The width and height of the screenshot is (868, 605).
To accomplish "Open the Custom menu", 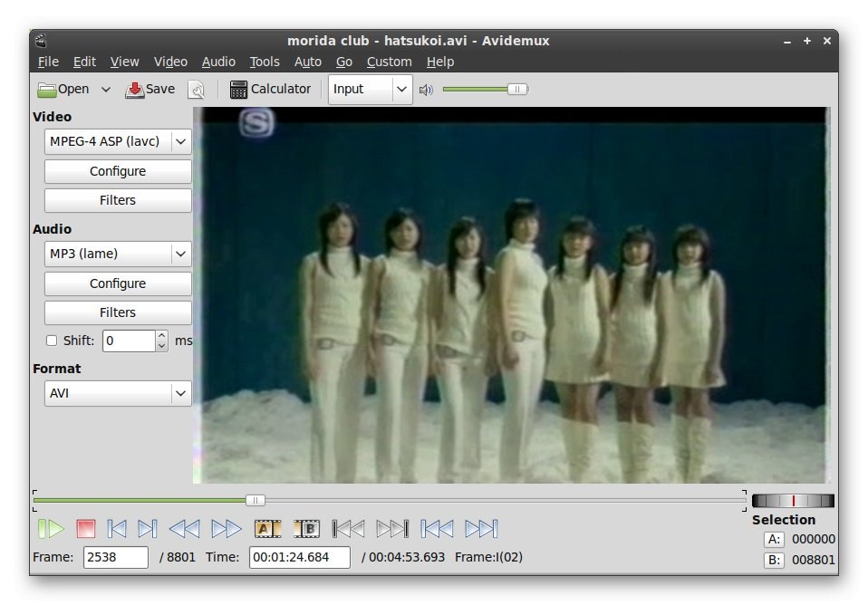I will pyautogui.click(x=390, y=62).
